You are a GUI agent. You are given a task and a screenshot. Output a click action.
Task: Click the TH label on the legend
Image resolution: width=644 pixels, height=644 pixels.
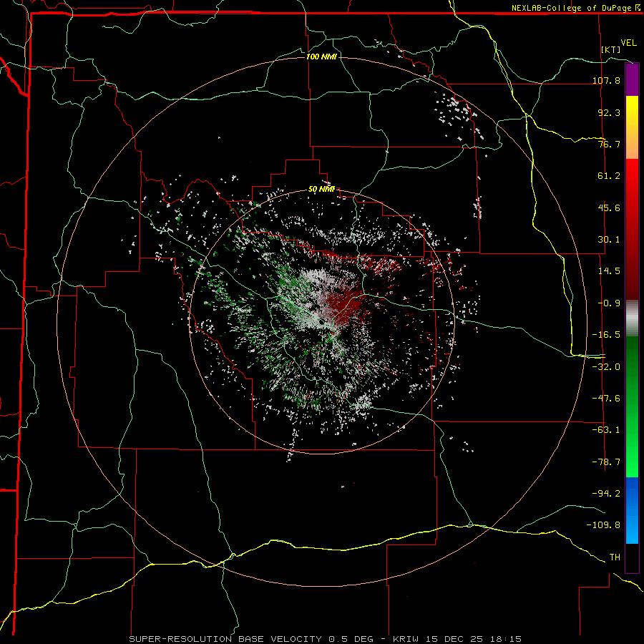coord(615,557)
